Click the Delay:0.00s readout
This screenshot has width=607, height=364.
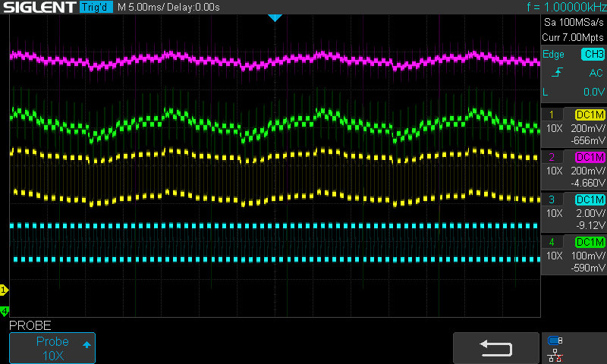tap(193, 8)
